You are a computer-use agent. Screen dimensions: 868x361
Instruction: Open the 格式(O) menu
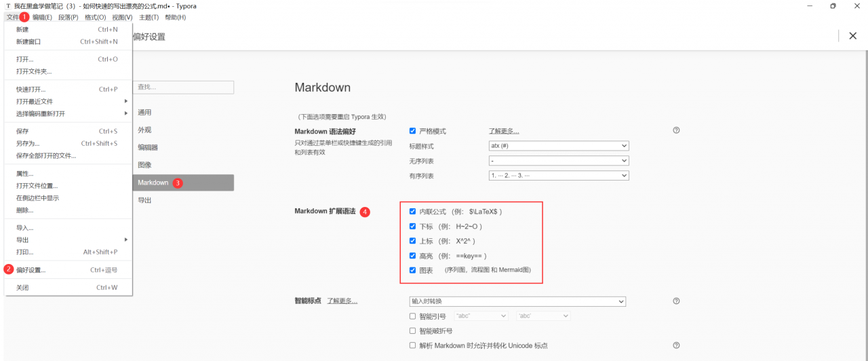(95, 17)
